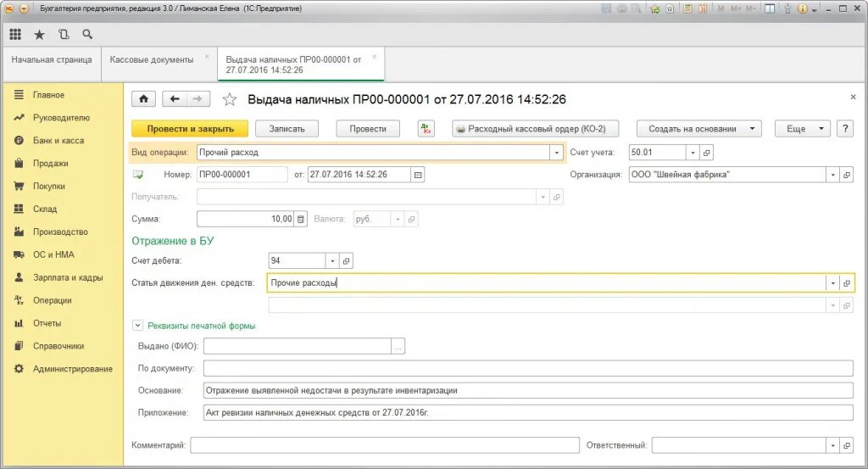The width and height of the screenshot is (868, 469).
Task: Click document status icon near Номер
Action: [138, 175]
